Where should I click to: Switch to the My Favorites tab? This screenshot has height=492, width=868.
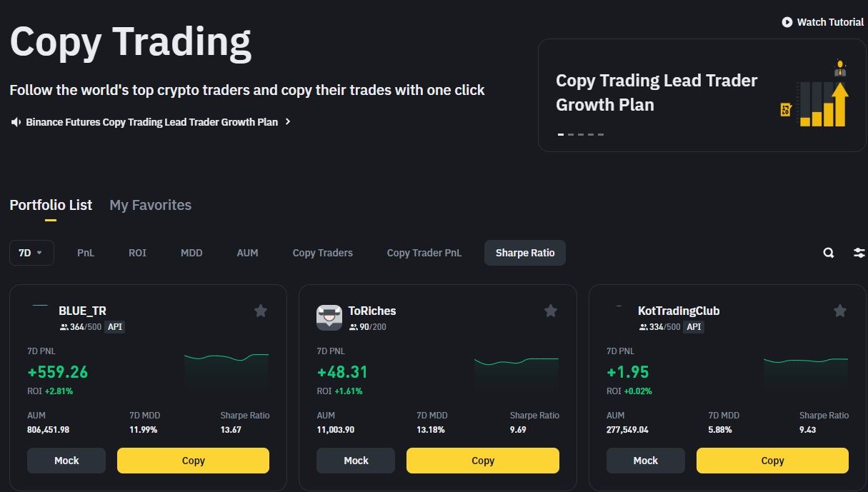pyautogui.click(x=150, y=206)
